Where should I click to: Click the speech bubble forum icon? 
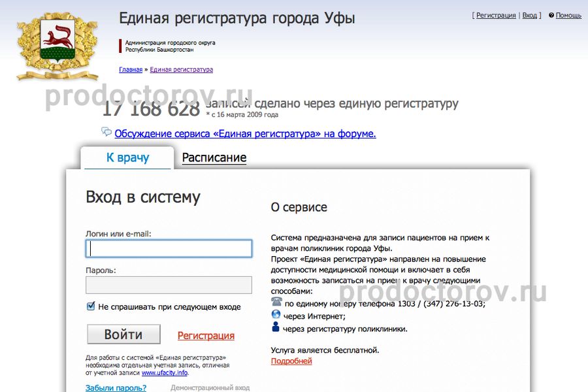[x=106, y=133]
